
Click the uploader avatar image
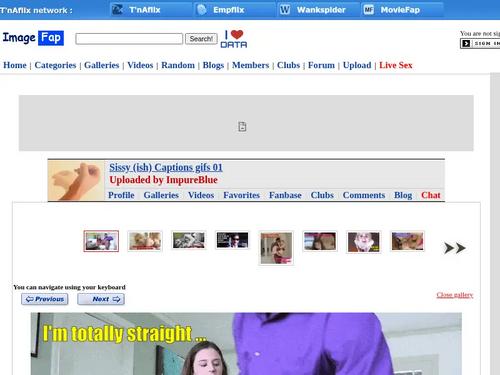pos(76,181)
